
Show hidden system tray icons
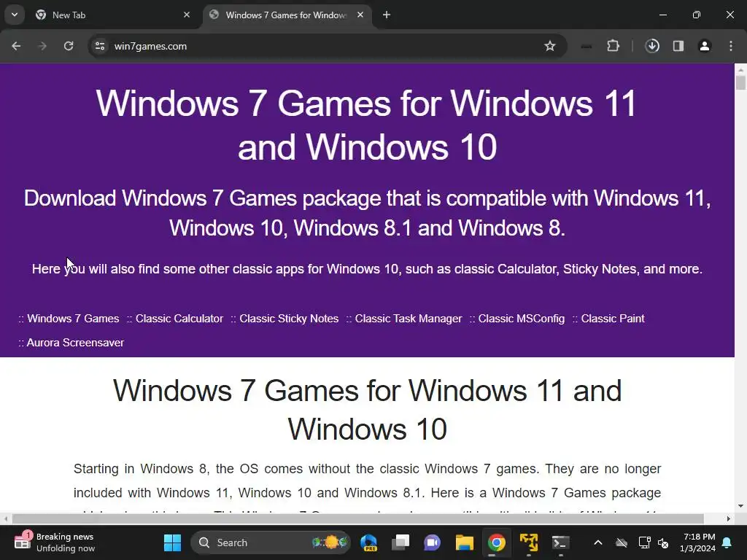coord(598,542)
